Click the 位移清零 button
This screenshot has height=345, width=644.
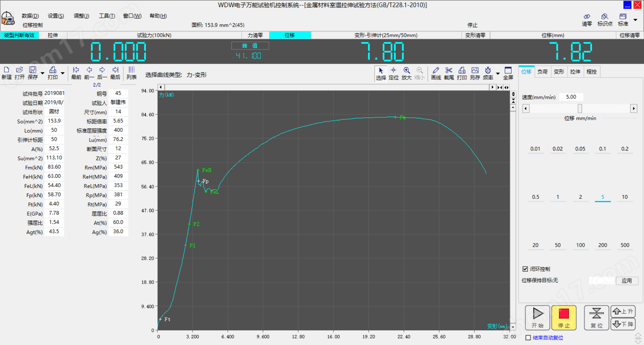[x=630, y=35]
